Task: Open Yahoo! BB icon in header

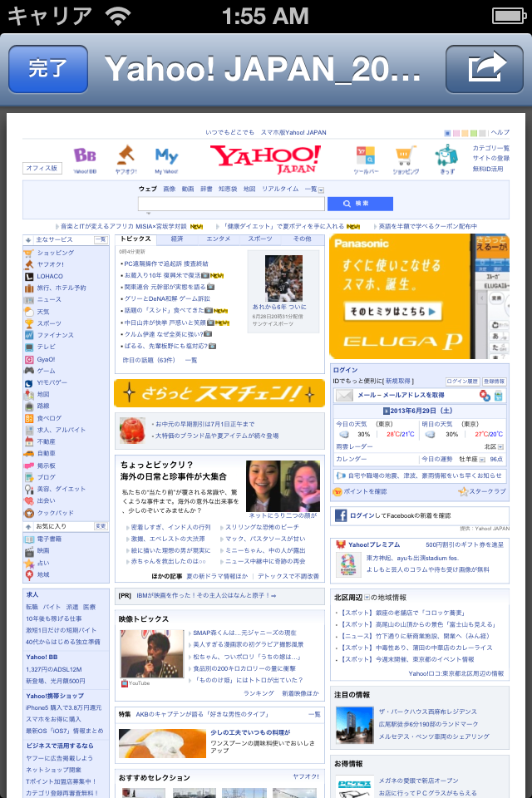Action: (x=85, y=160)
